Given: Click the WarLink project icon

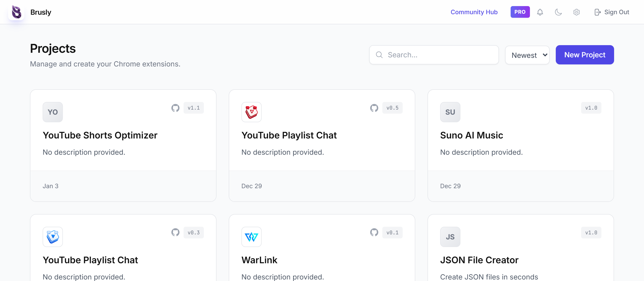Looking at the screenshot, I should click(x=251, y=237).
